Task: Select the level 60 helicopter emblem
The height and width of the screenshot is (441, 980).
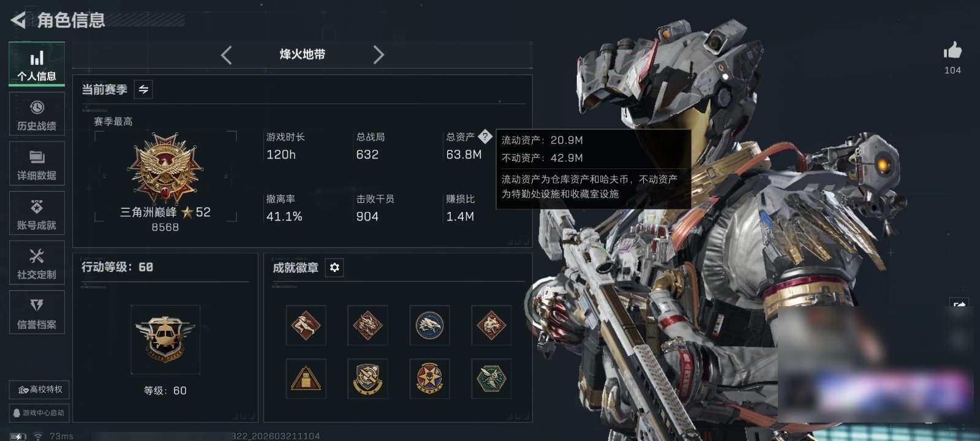Action: [165, 339]
